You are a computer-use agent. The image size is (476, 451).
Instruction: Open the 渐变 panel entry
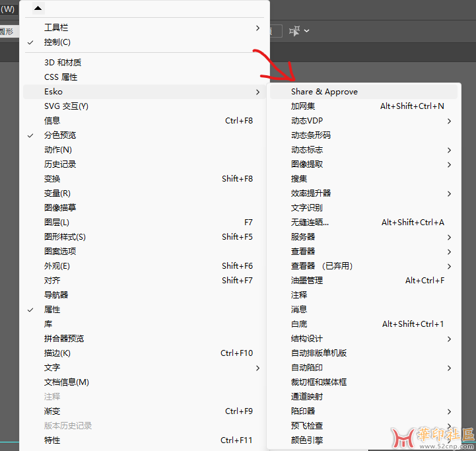145,411
